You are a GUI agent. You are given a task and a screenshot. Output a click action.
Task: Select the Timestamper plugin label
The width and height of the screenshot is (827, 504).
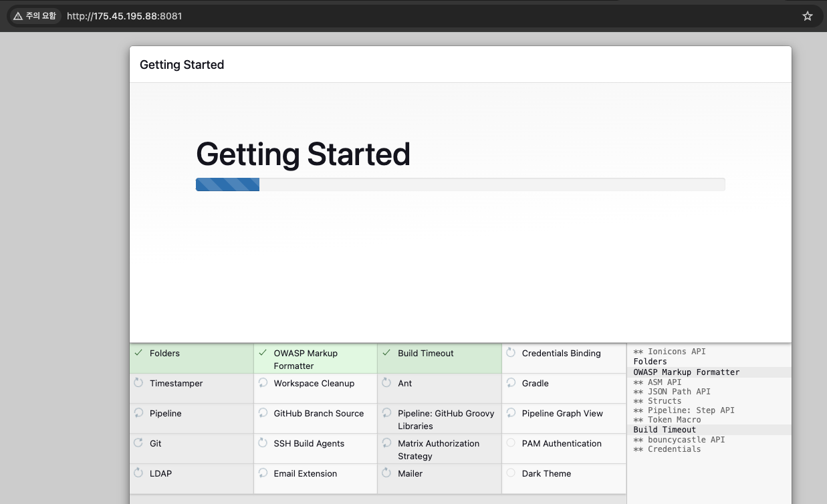pos(176,383)
